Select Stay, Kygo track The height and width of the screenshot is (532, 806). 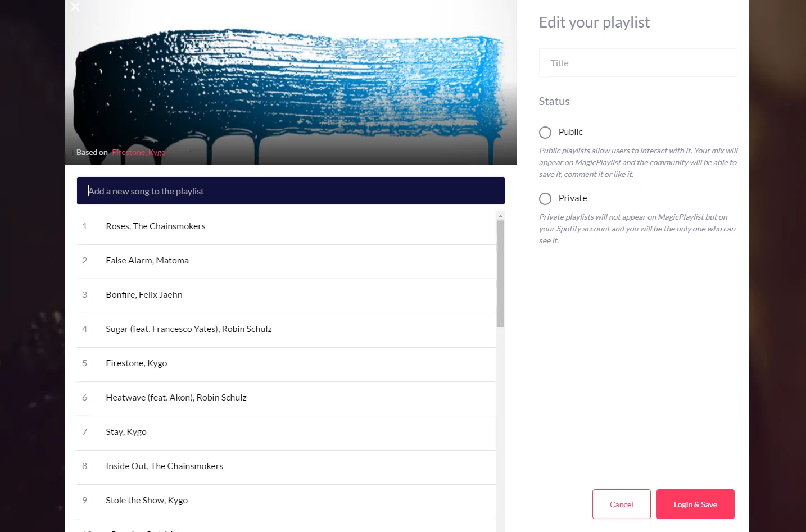(286, 432)
